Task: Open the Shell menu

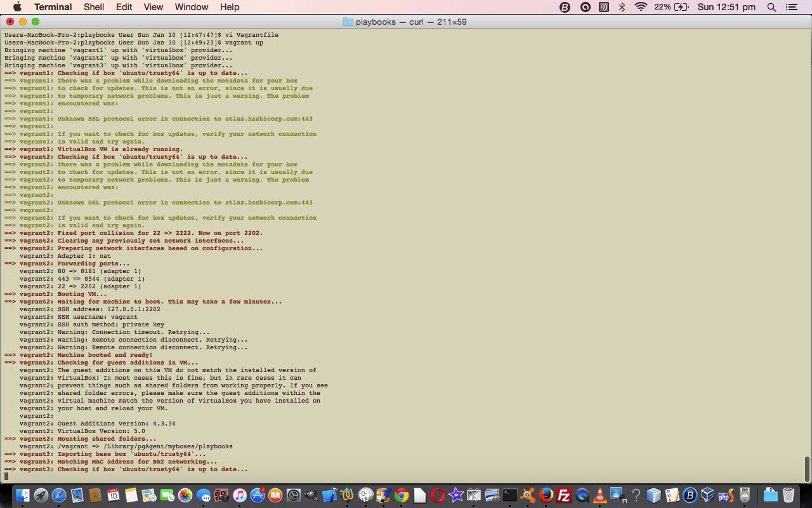Action: pos(94,7)
